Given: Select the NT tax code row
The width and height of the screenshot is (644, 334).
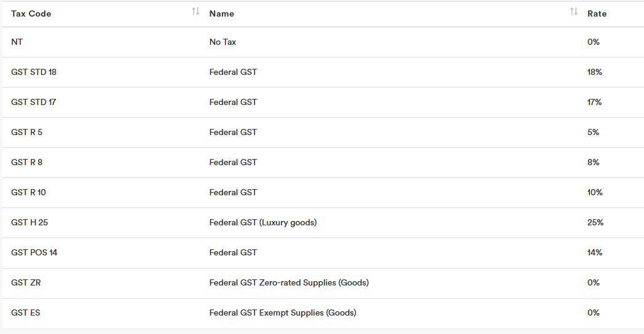Looking at the screenshot, I should point(17,42).
